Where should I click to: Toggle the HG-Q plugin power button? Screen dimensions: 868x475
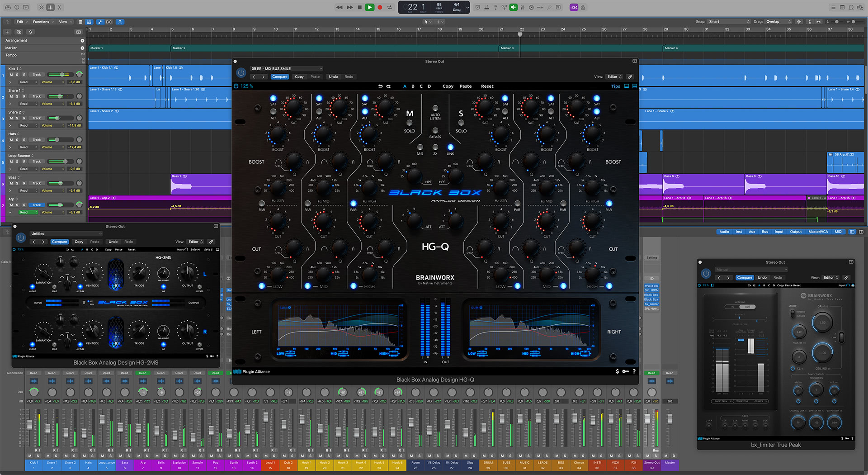coord(241,72)
